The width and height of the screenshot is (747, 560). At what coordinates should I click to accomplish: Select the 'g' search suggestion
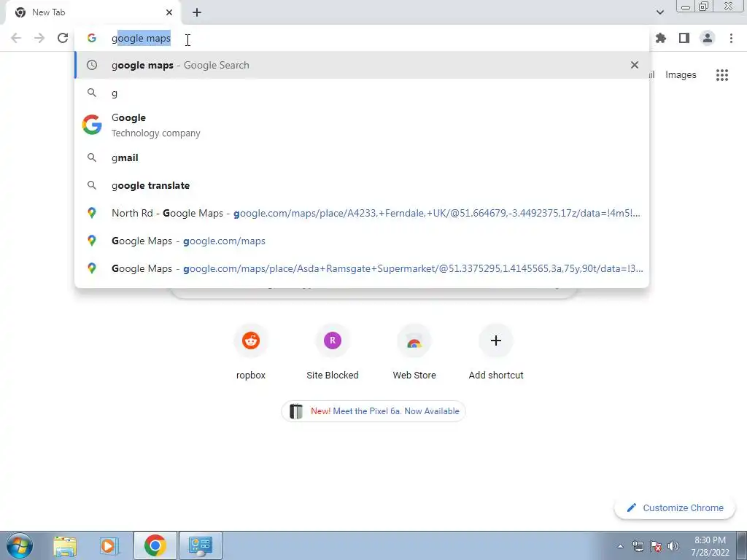click(362, 93)
